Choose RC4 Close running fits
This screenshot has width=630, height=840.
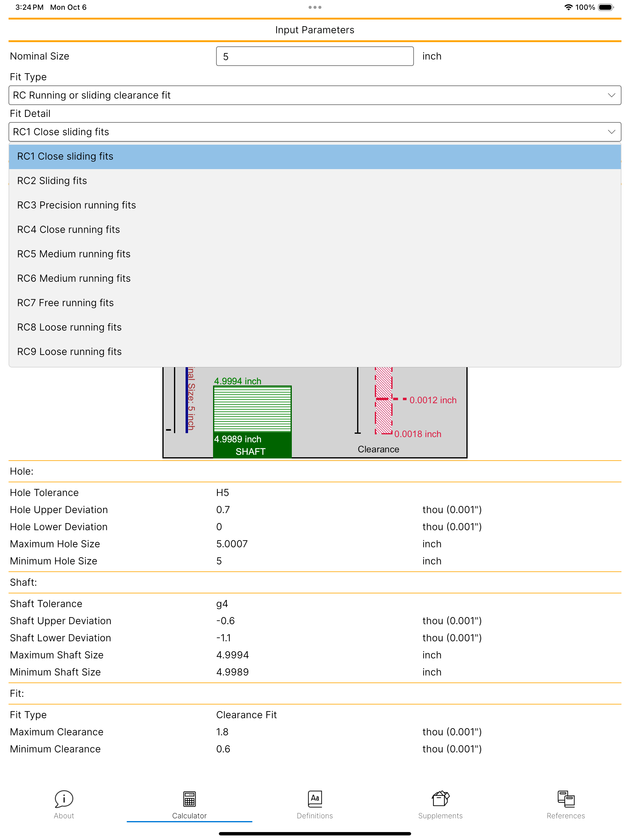[315, 229]
